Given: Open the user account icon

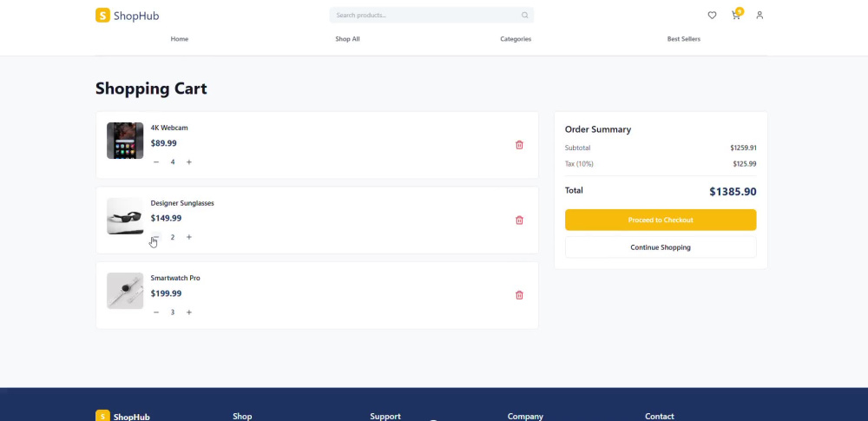Looking at the screenshot, I should [x=759, y=16].
